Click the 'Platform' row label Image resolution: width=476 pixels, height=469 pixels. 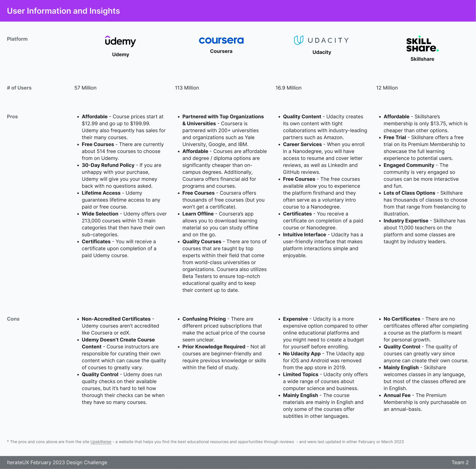click(x=17, y=39)
